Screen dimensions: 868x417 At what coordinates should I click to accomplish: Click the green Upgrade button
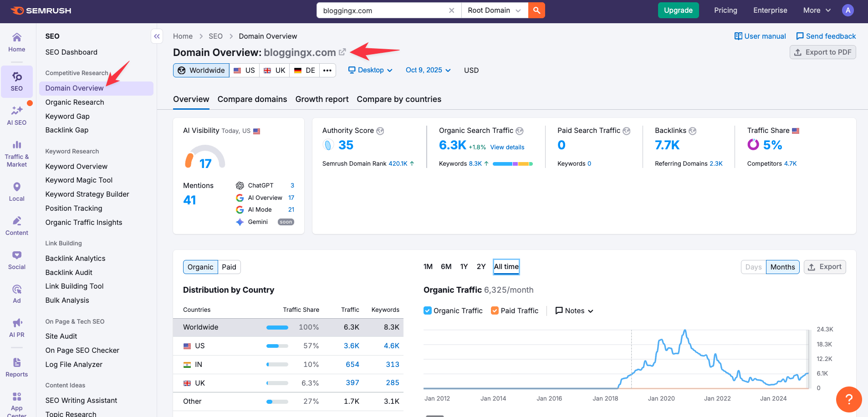click(x=678, y=10)
